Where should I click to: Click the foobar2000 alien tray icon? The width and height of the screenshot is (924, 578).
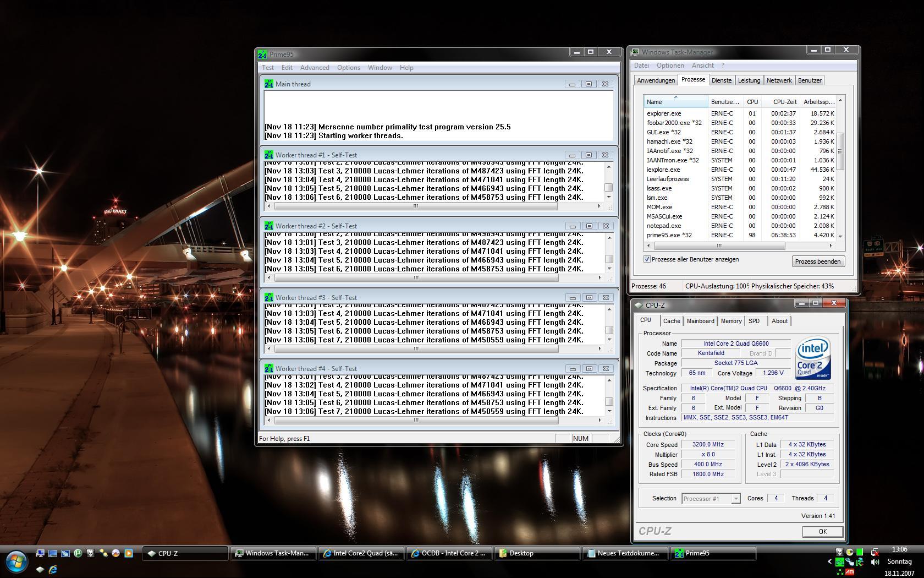tap(840, 552)
